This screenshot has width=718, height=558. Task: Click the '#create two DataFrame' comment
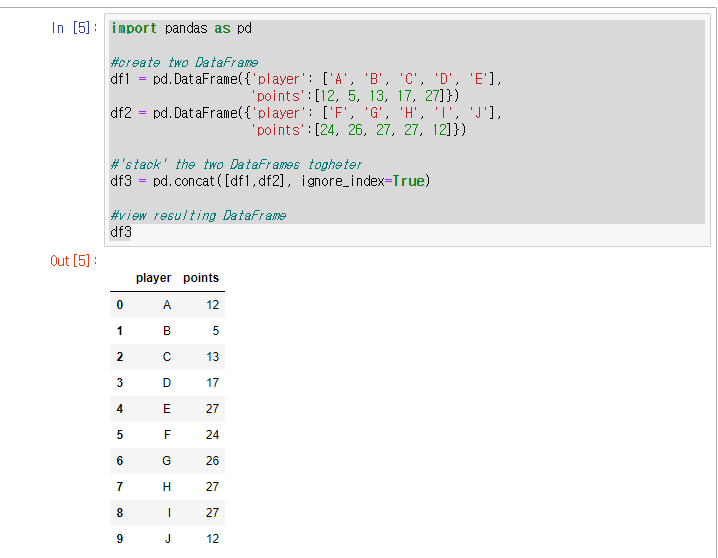pyautogui.click(x=184, y=62)
